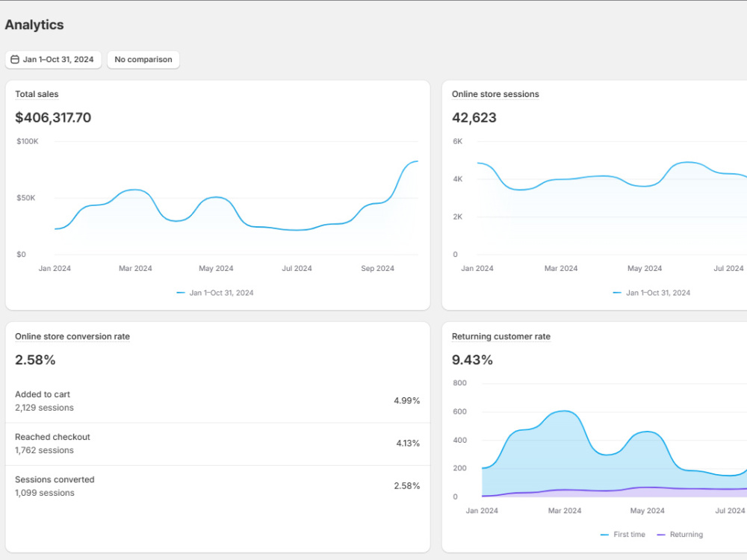Screen dimensions: 747x560
Task: Select the Reached checkout row
Action: [217, 444]
